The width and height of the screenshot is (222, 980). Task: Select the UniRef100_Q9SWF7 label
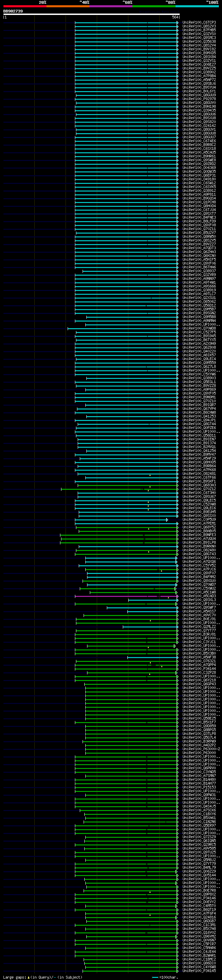[199, 608]
